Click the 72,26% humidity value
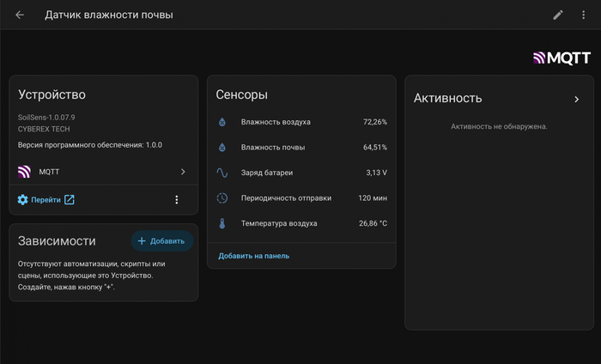Image resolution: width=601 pixels, height=364 pixels. coord(375,122)
